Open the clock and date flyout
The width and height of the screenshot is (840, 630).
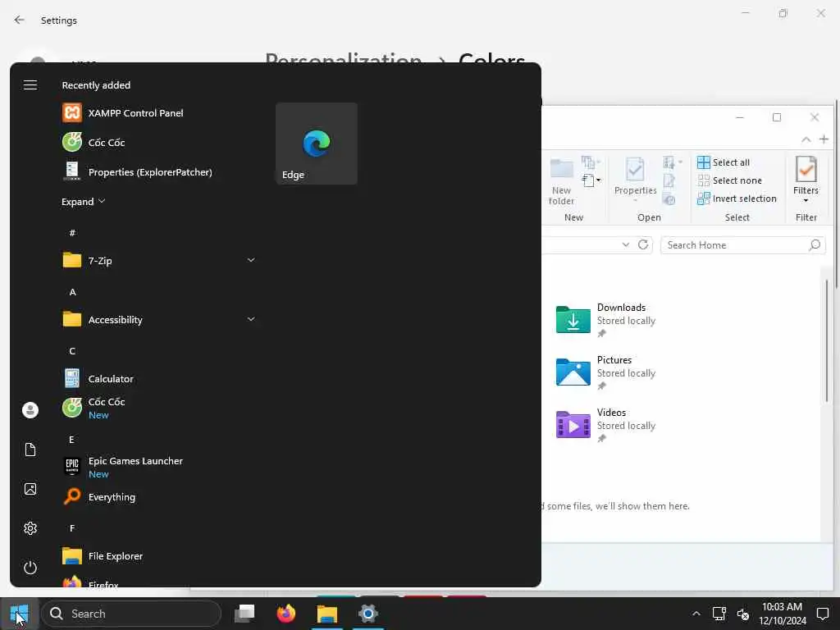(782, 614)
